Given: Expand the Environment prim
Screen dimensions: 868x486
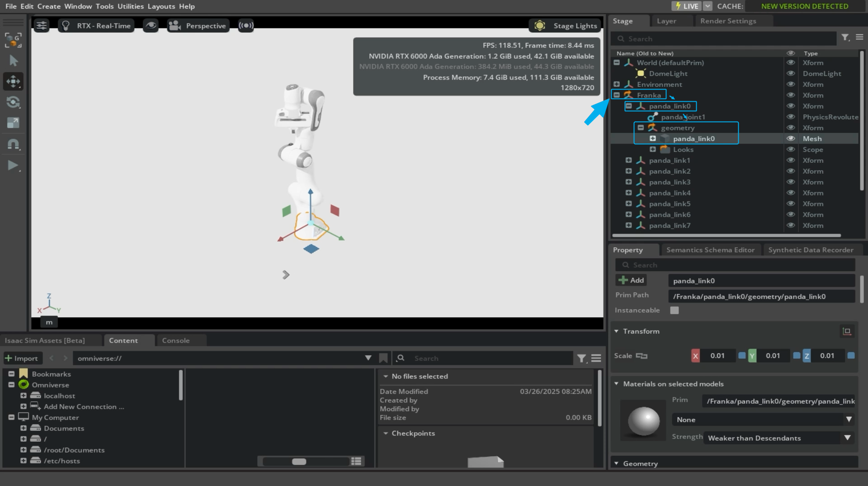Looking at the screenshot, I should [617, 84].
